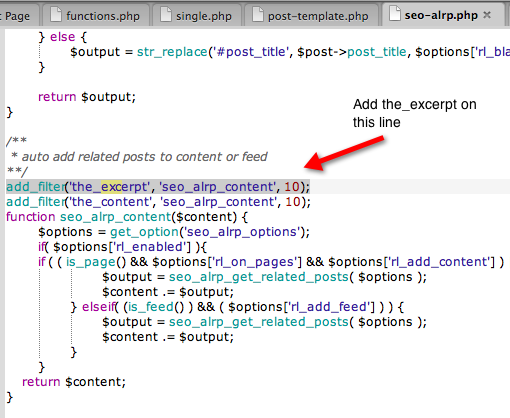Switch to the functions.php tab
This screenshot has width=510, height=418.
96,16
